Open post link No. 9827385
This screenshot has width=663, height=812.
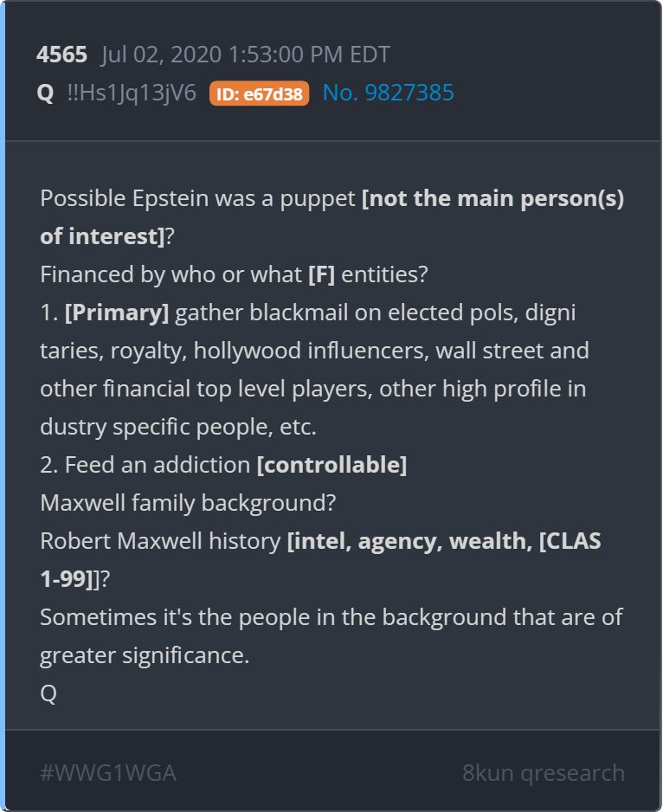(388, 93)
